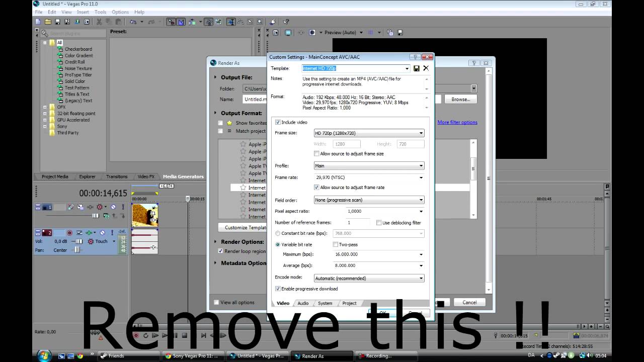Toggle Automatic Crossfades in the toolbar
Screen dimensions: 644x362
point(181,22)
